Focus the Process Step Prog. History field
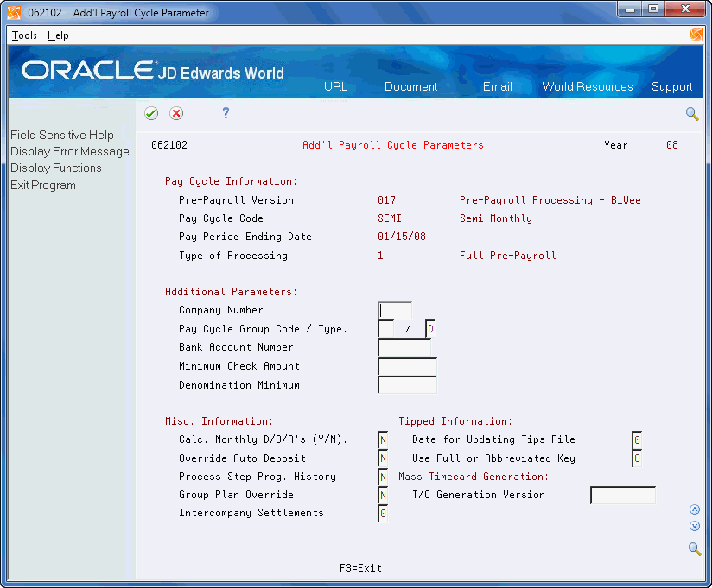 383,477
